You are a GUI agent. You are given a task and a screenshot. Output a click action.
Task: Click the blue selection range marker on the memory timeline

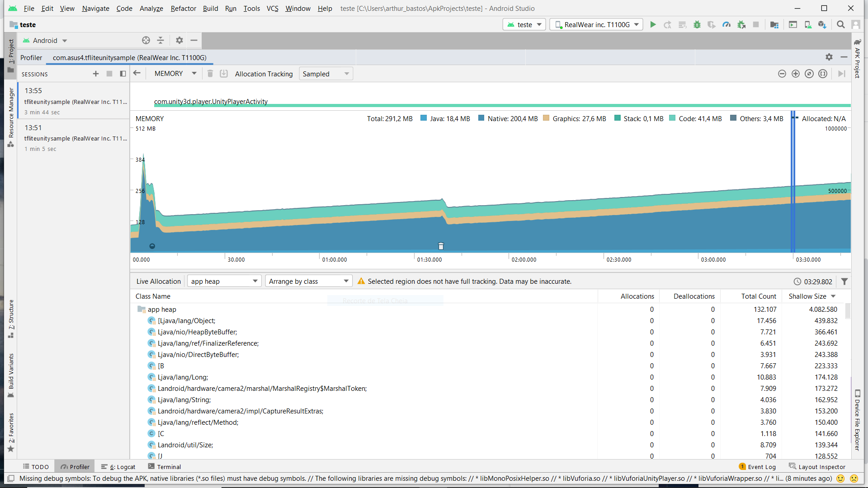(793, 182)
